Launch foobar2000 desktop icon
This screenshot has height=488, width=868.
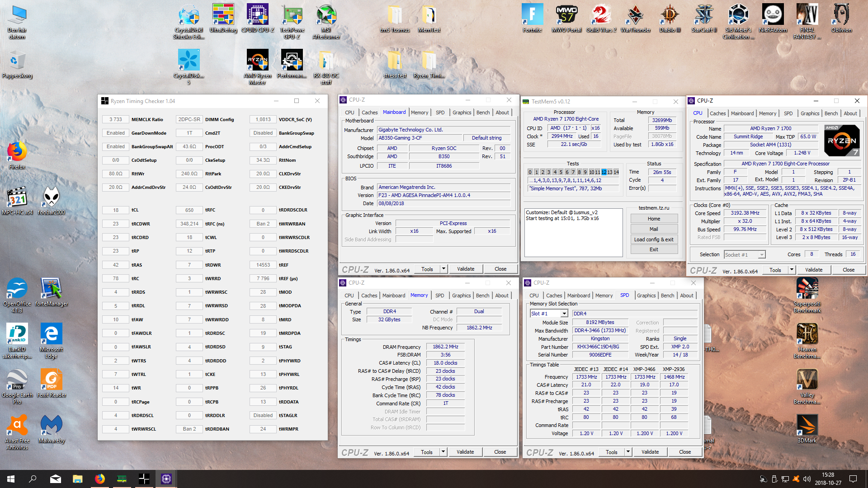(x=52, y=201)
